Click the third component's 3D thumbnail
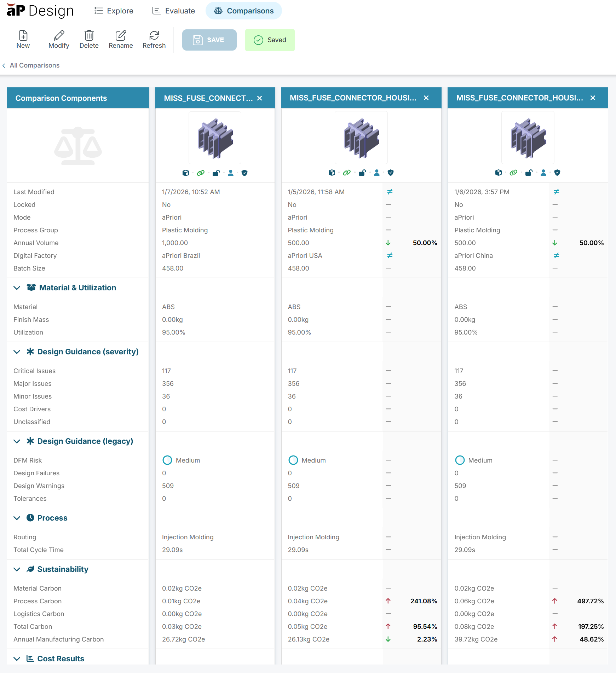The height and width of the screenshot is (673, 616). tap(528, 138)
